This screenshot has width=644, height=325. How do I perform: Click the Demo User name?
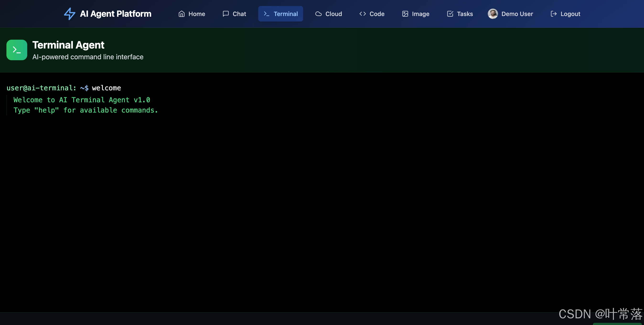click(x=517, y=14)
